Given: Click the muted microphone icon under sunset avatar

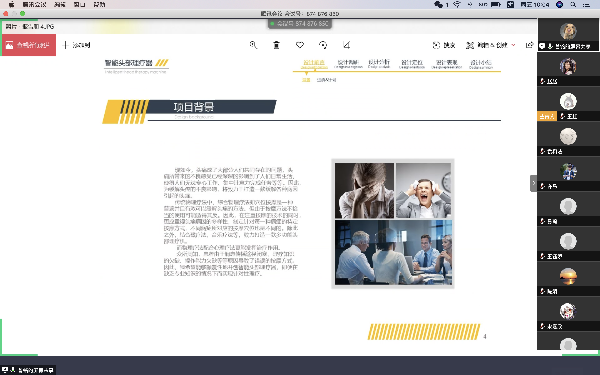Looking at the screenshot, I should tap(542, 292).
